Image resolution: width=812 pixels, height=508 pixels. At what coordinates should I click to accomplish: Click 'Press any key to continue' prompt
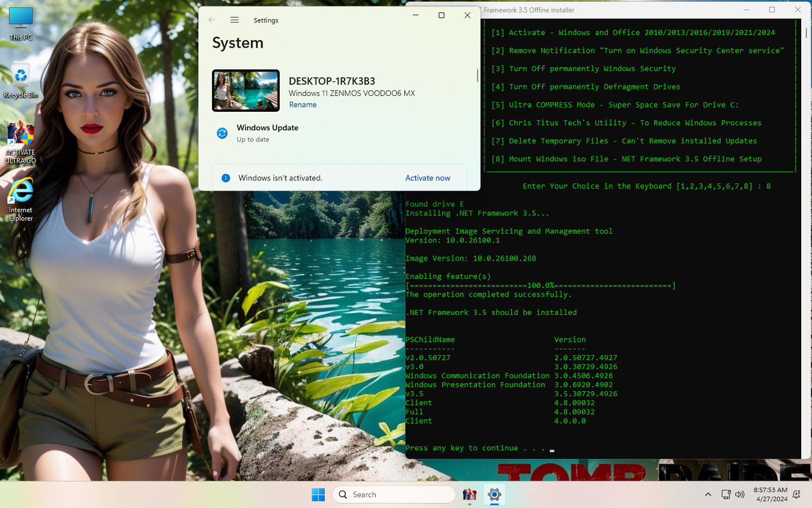click(x=475, y=448)
